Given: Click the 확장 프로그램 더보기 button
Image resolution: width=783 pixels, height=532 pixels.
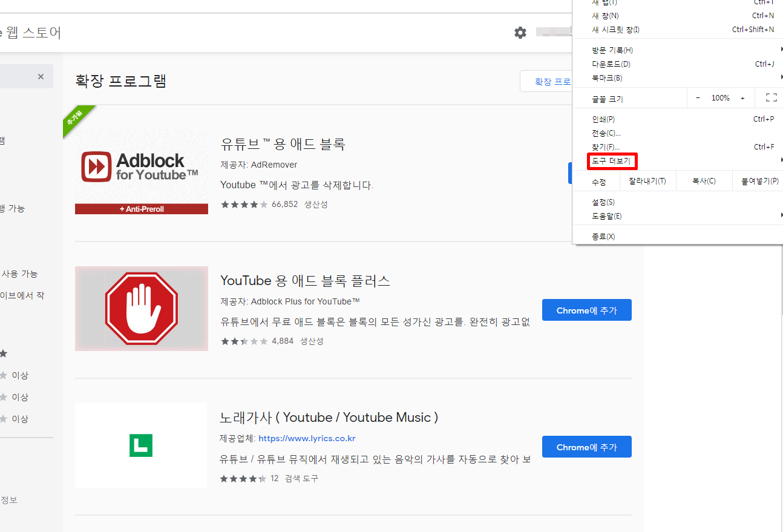Looking at the screenshot, I should click(546, 82).
